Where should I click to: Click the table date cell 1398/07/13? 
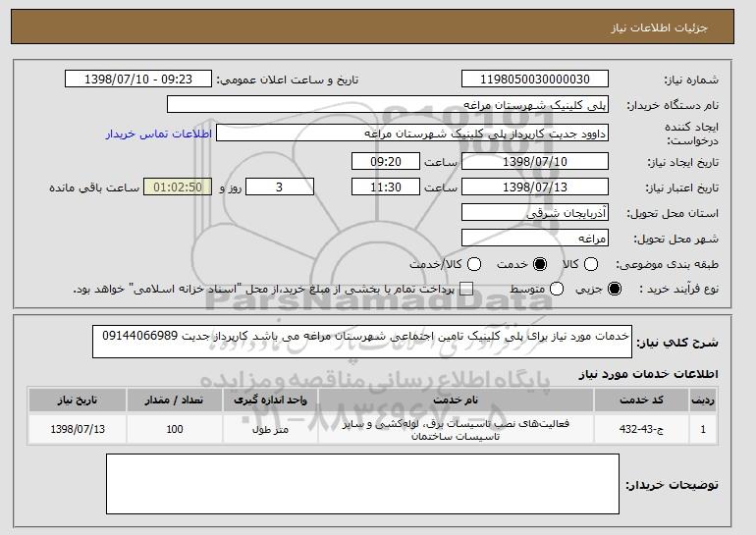point(78,429)
